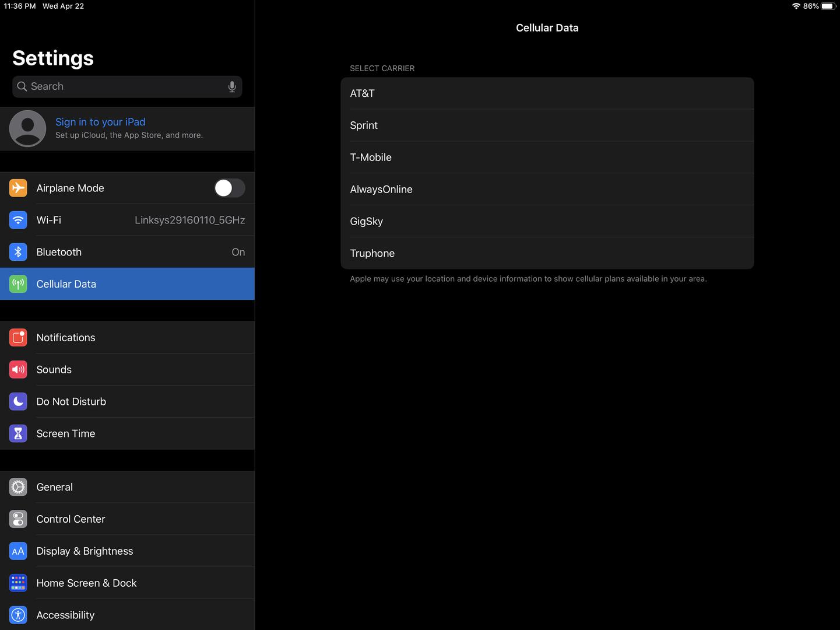Screen dimensions: 840x630
Task: Tap the profile avatar placeholder
Action: 27,128
